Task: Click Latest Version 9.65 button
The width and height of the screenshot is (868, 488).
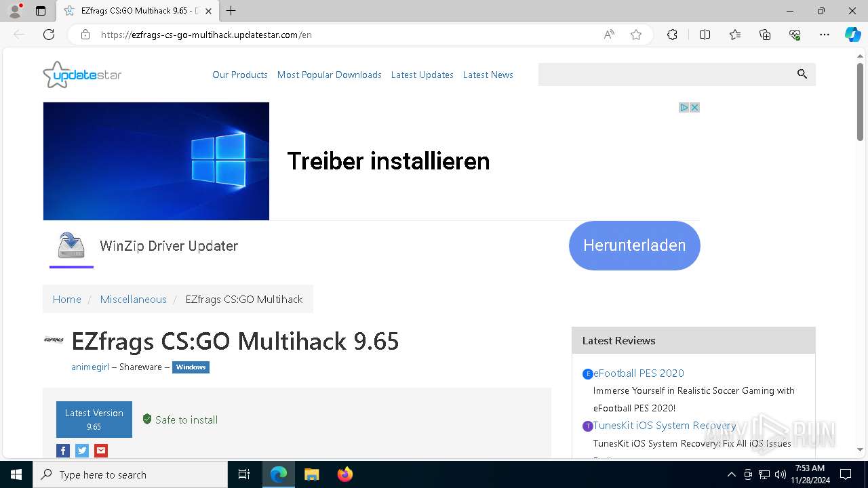Action: click(x=94, y=420)
